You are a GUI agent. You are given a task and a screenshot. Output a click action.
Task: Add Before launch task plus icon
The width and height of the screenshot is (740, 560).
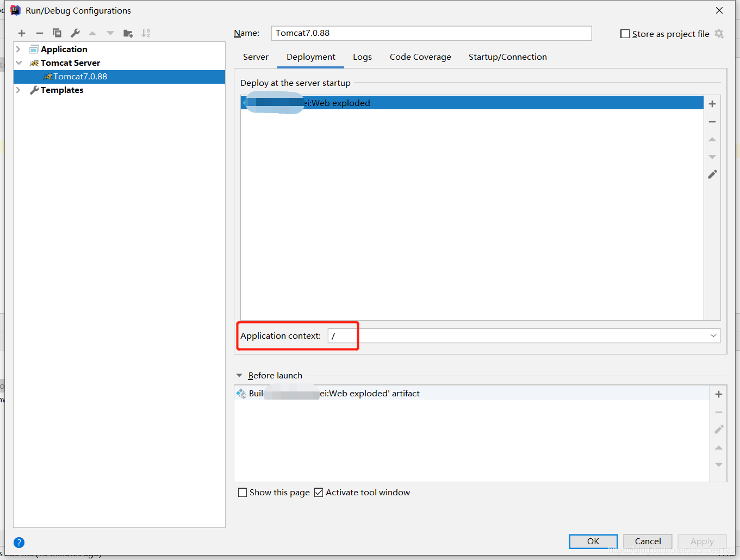pyautogui.click(x=719, y=394)
